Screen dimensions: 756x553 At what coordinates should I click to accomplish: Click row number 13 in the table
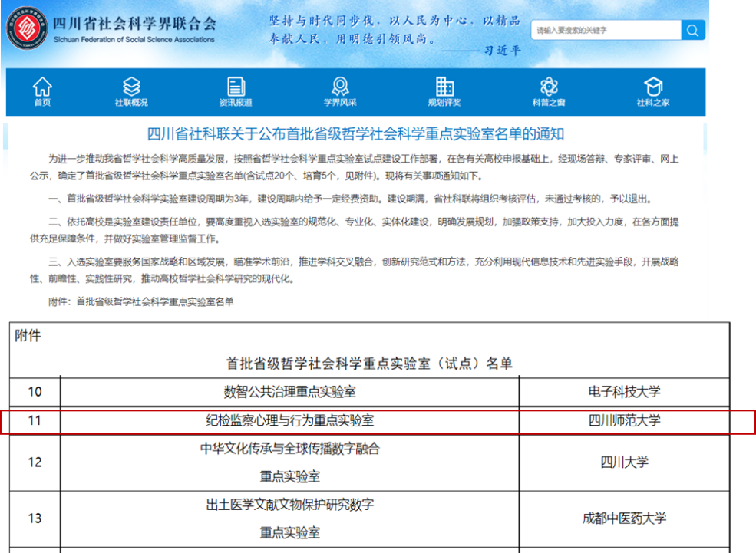(x=35, y=518)
